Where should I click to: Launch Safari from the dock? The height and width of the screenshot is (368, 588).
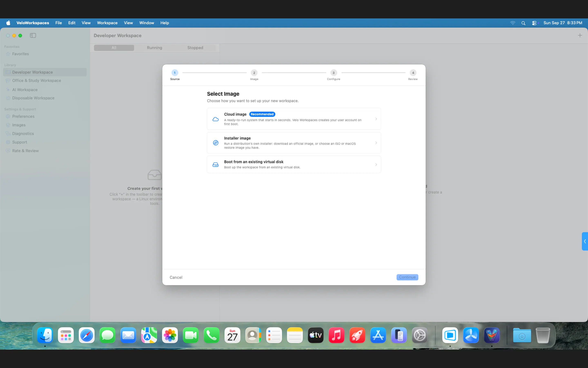tap(87, 335)
